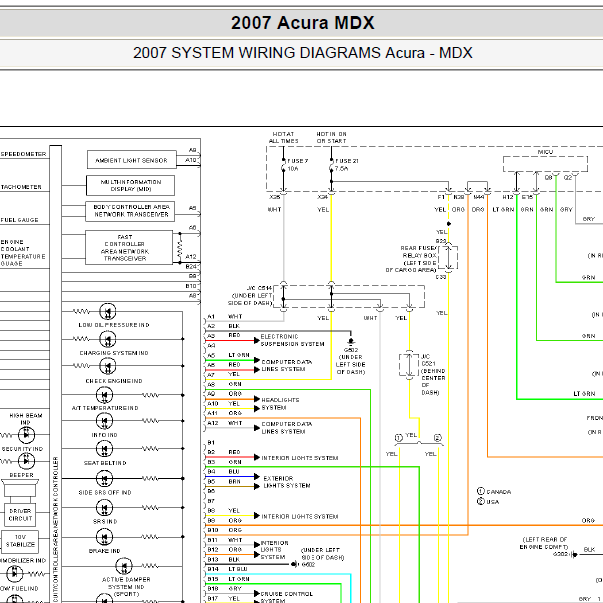This screenshot has width=603, height=603.
Task: Click the J/C C514 junction label
Action: point(250,295)
